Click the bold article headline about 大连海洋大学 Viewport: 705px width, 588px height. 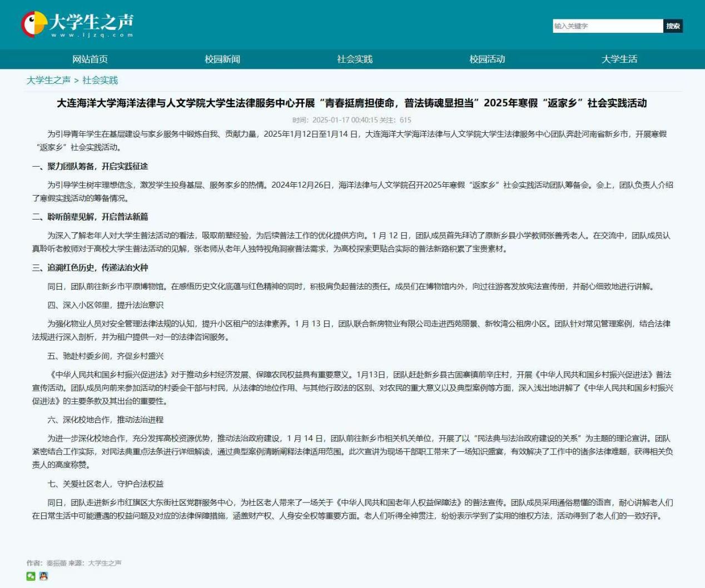(x=352, y=103)
